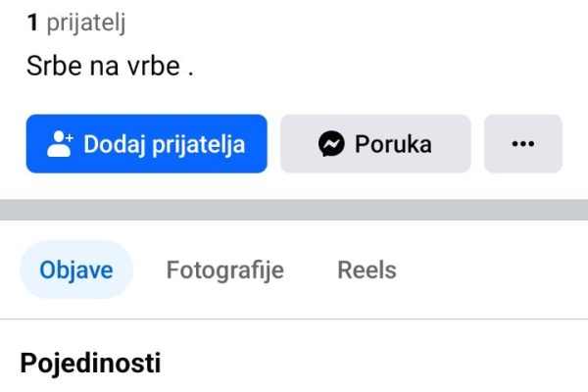The image size is (588, 392).
Task: Send friend request with the blue button
Action: (147, 144)
